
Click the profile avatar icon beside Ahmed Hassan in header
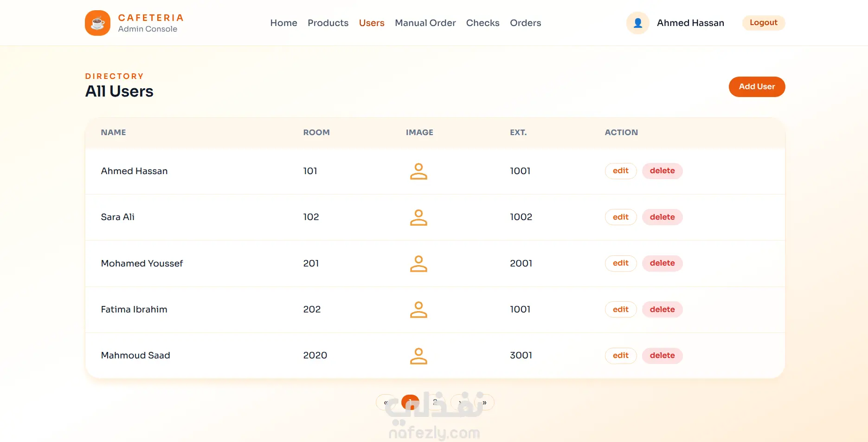(x=638, y=23)
